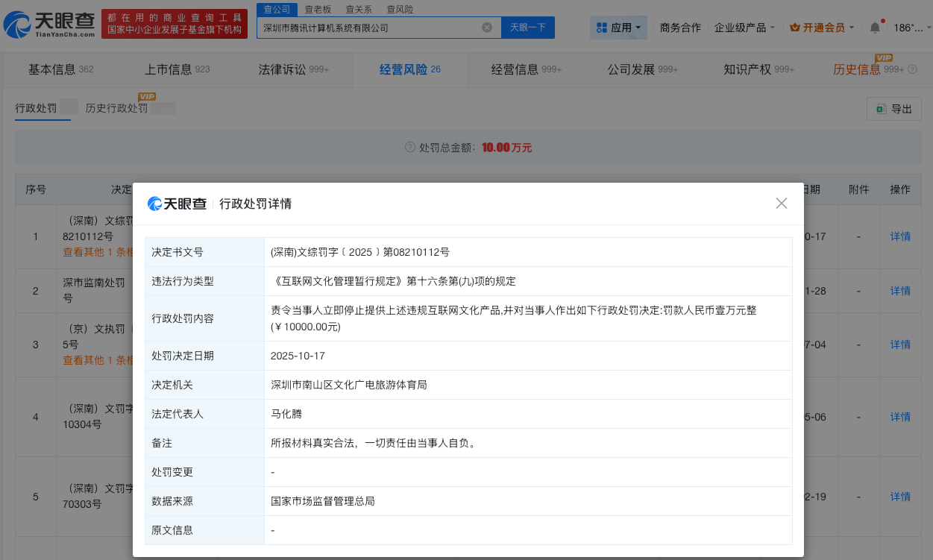Click the question mark icon beside 处罚总金额
The height and width of the screenshot is (560, 933).
(409, 148)
